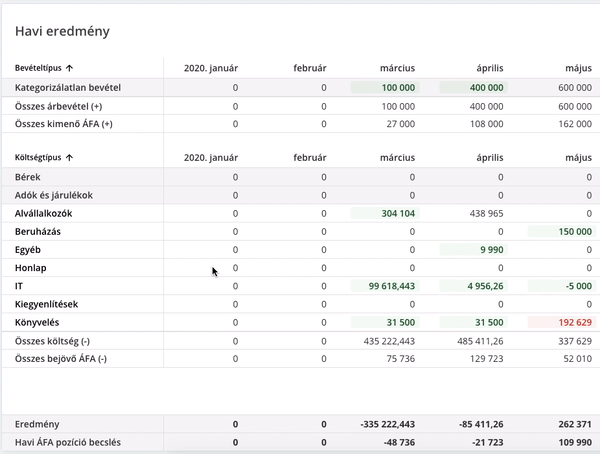Click the red 192 629 Könyvelés cell
The image size is (600, 454).
(562, 322)
